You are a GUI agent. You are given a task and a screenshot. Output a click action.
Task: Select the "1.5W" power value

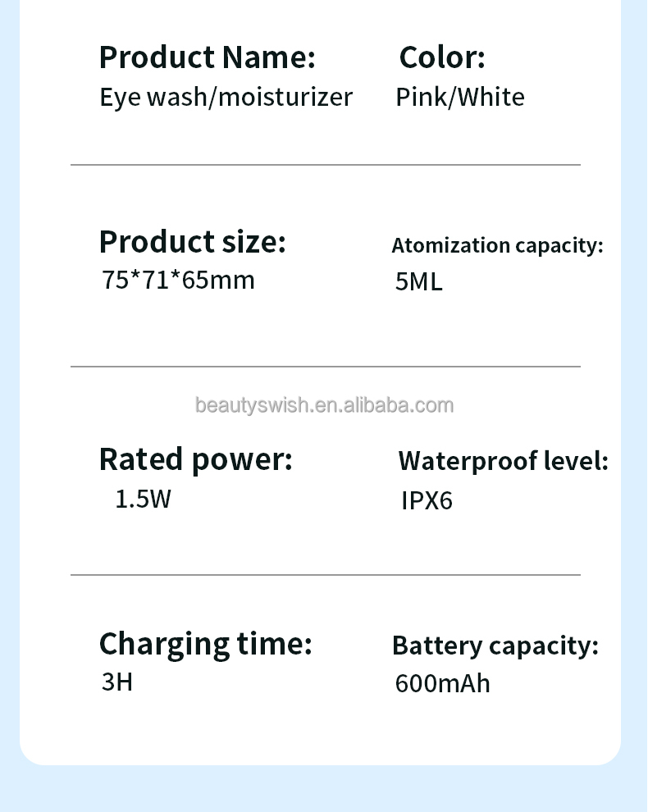click(143, 499)
